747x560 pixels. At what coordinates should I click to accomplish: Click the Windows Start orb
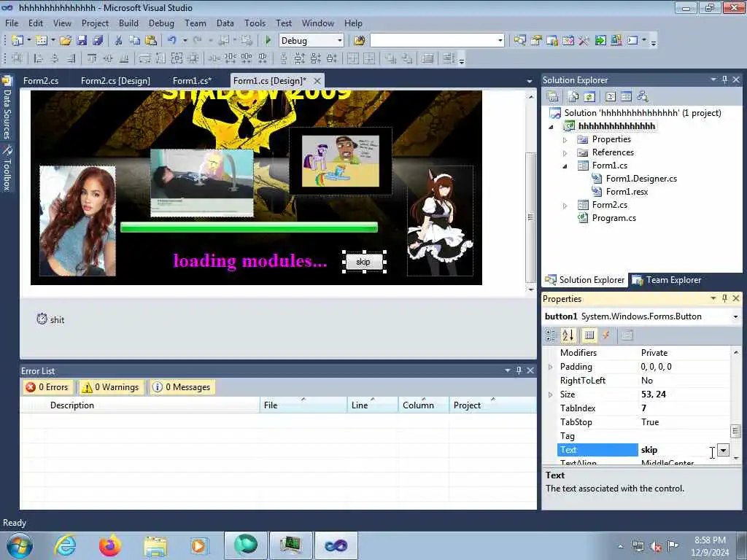click(20, 545)
